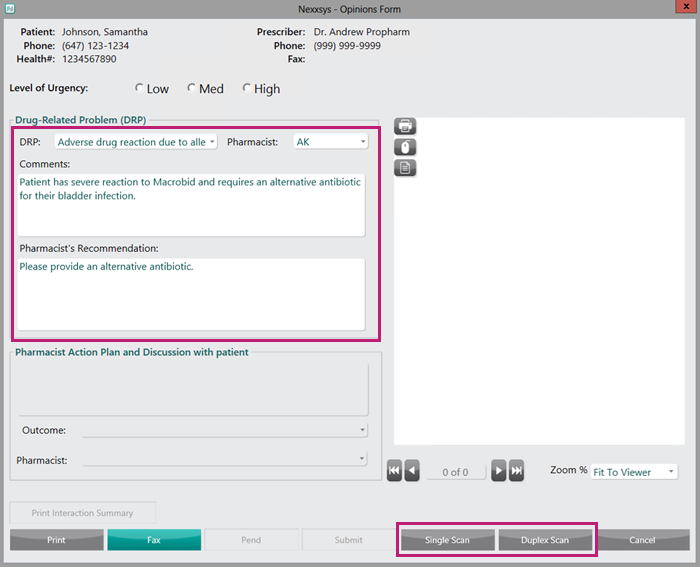700x567 pixels.
Task: Click the Pend button
Action: coord(251,540)
